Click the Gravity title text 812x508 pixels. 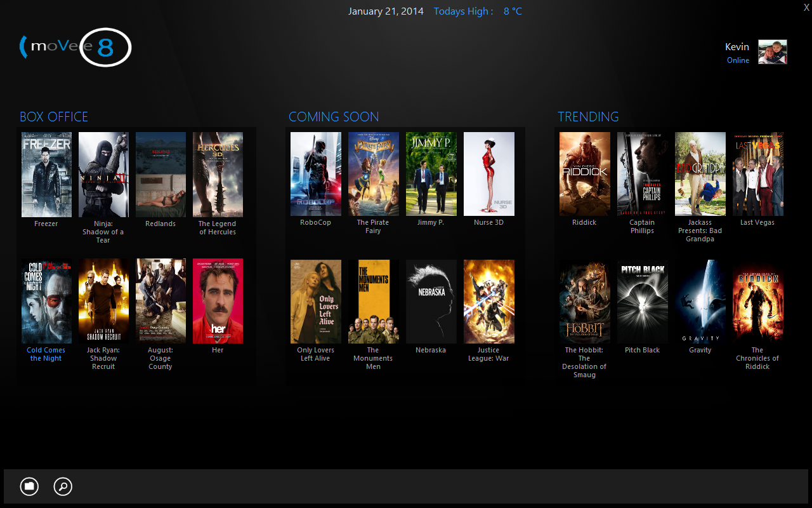700,350
